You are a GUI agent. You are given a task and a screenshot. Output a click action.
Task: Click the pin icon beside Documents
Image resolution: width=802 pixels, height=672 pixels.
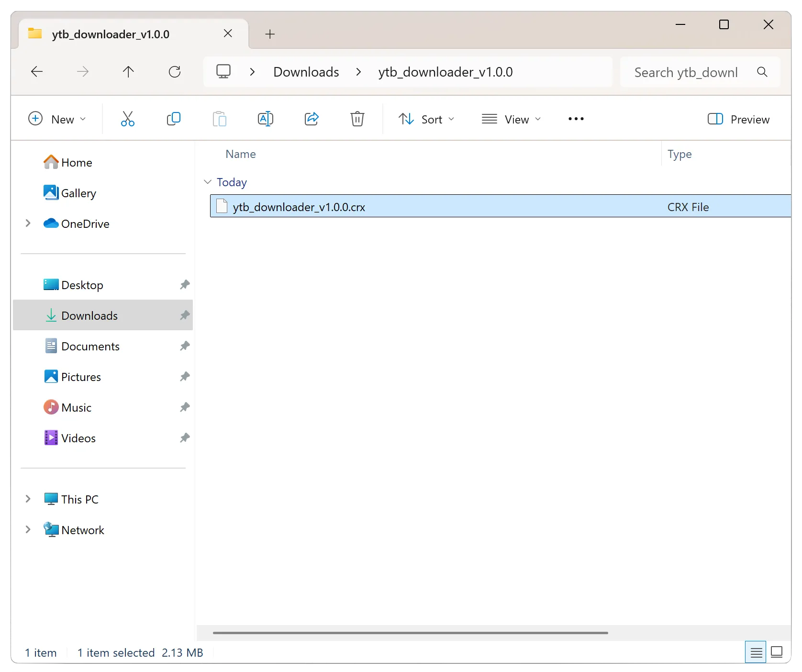pos(185,346)
